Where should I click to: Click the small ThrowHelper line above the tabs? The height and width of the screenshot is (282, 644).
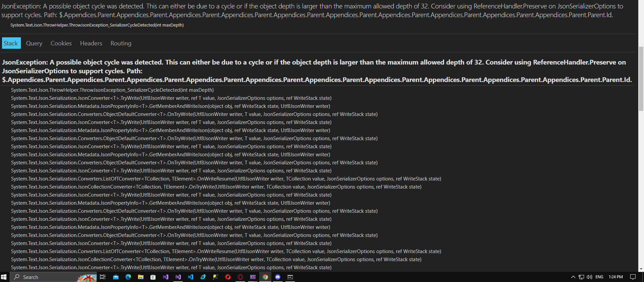click(x=97, y=25)
